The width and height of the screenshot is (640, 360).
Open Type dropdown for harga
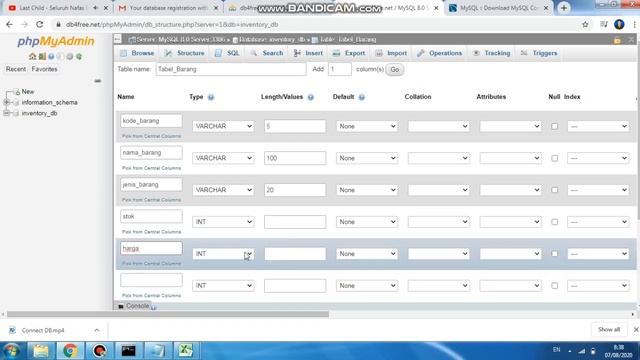[223, 253]
